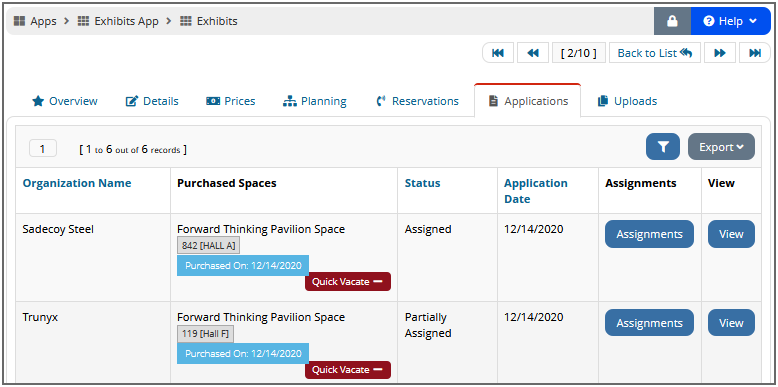Click the lock icon button
This screenshot has height=387, width=778.
[x=672, y=21]
